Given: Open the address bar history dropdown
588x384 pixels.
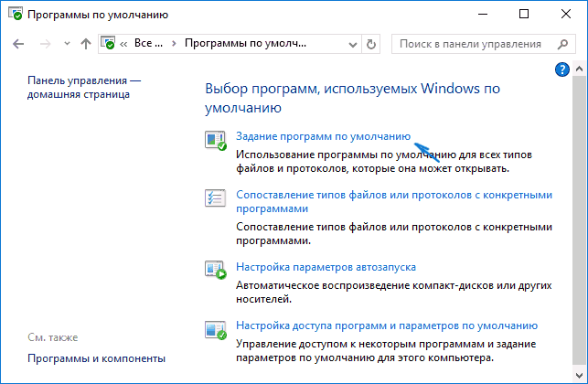Looking at the screenshot, I should [352, 44].
